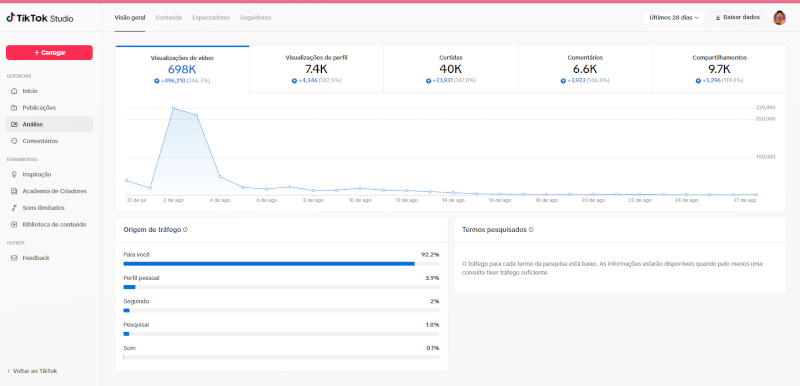Click the 0.1% value for Som

tap(433, 348)
